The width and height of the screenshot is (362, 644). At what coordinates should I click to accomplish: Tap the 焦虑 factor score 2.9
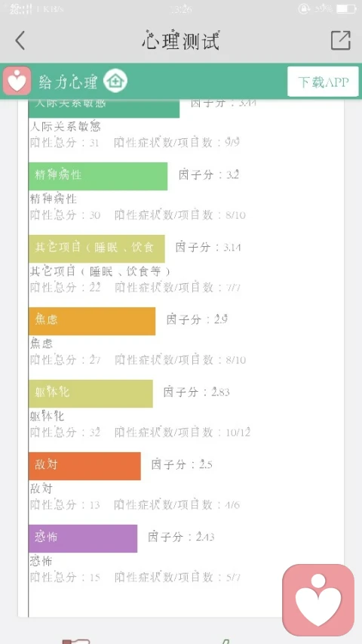(198, 319)
